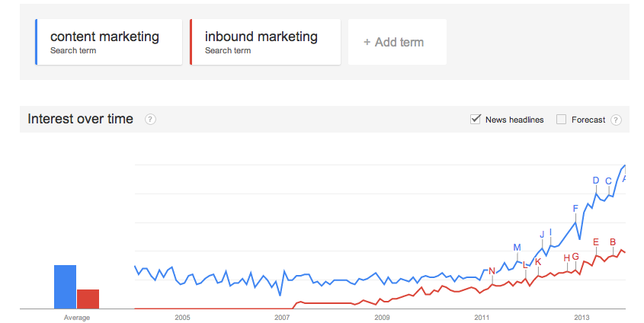Click red headline marker G
This screenshot has width=644, height=323.
coord(575,257)
